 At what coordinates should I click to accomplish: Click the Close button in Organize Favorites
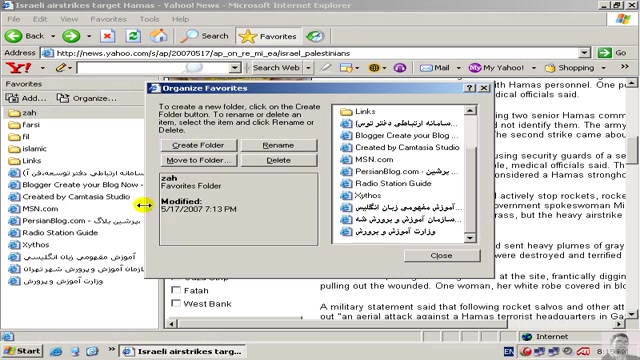click(x=442, y=255)
